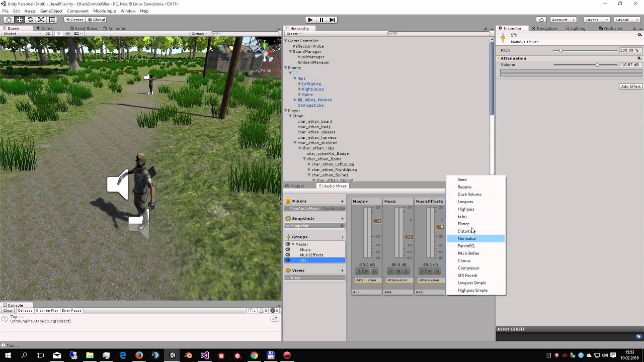
Task: Open the Gizmos dropdown
Action: click(x=198, y=34)
